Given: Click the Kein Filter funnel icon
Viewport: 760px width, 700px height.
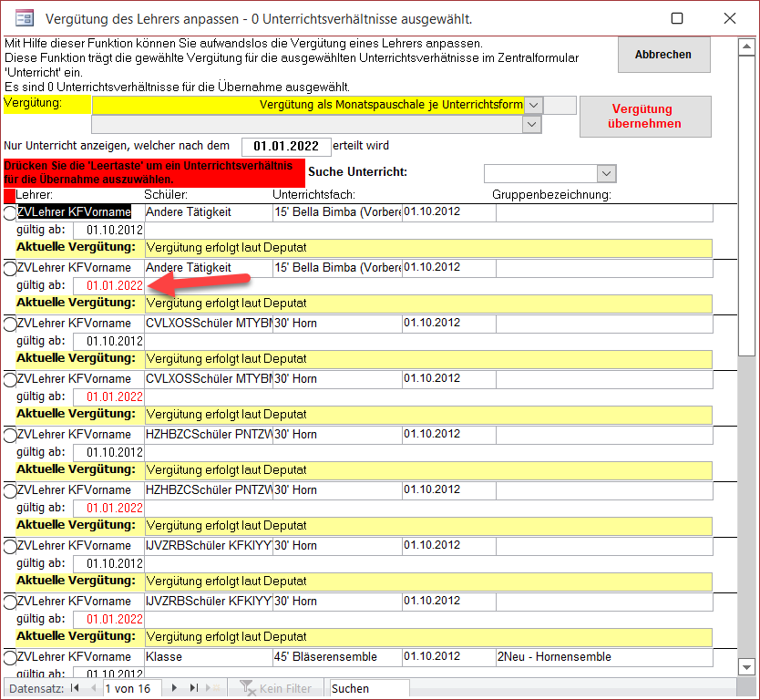Looking at the screenshot, I should (245, 689).
